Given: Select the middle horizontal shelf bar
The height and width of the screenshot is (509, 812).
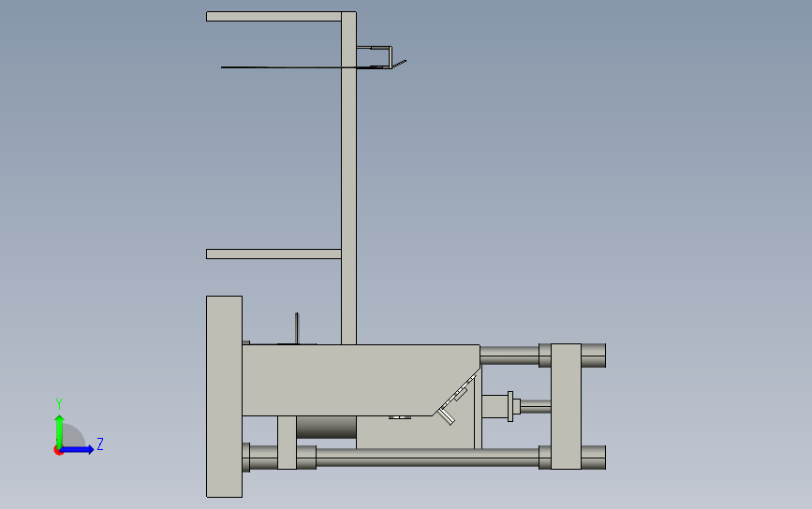Looking at the screenshot, I should pos(273,254).
